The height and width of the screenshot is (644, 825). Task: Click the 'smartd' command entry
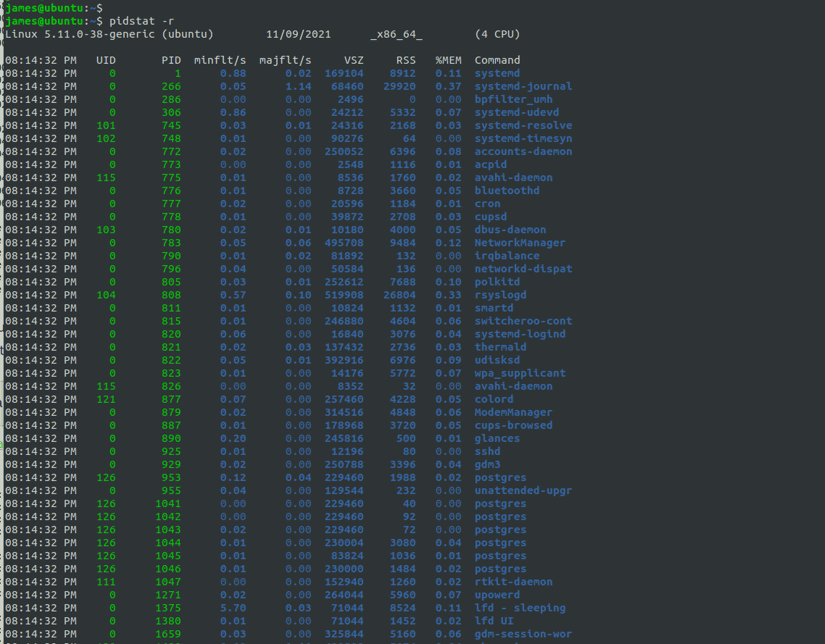pyautogui.click(x=494, y=308)
